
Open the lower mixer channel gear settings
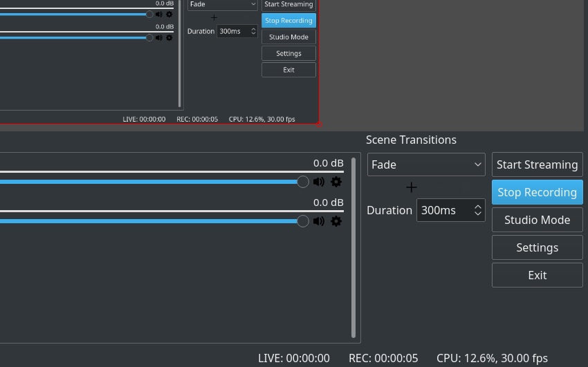coord(336,221)
